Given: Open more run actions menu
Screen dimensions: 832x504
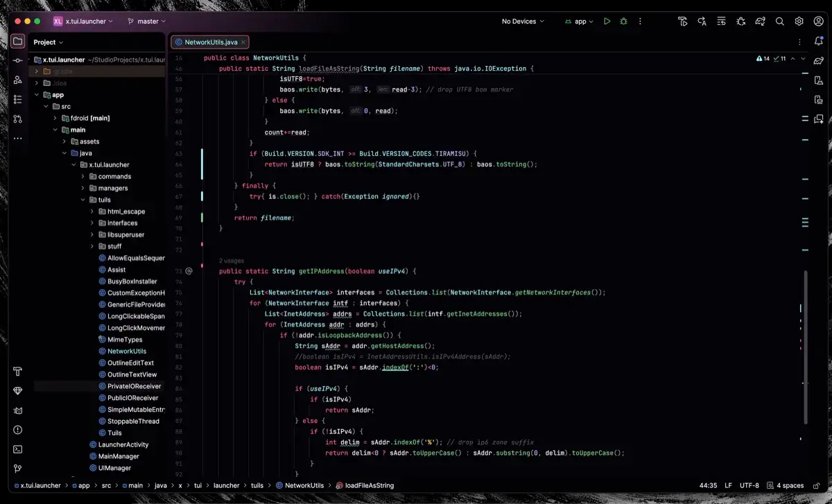Looking at the screenshot, I should (x=640, y=21).
